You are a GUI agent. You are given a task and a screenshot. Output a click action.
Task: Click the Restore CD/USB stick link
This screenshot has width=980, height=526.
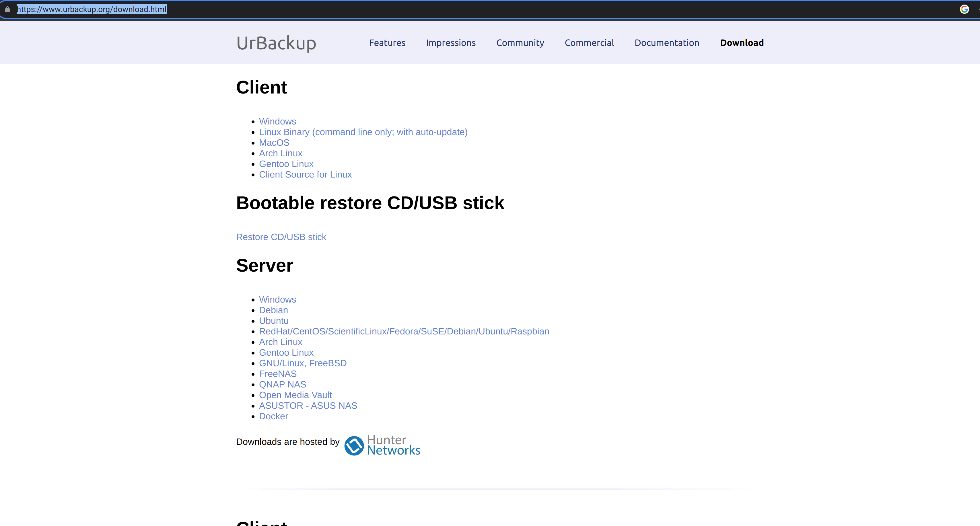pos(281,237)
